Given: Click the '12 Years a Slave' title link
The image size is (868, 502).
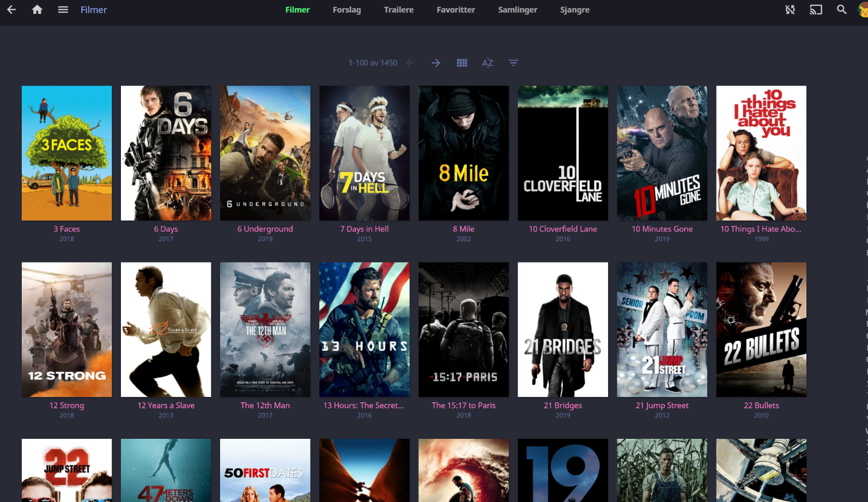Looking at the screenshot, I should (166, 406).
